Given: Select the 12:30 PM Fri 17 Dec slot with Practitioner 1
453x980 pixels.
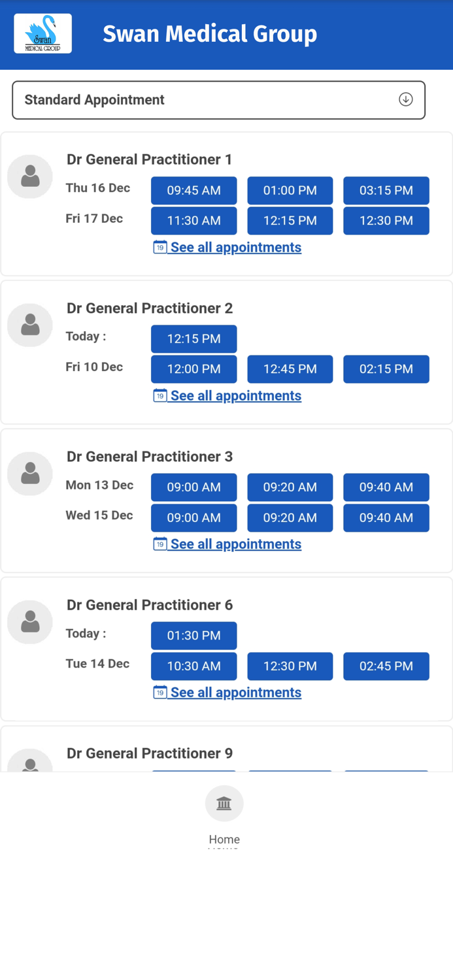Looking at the screenshot, I should [386, 221].
